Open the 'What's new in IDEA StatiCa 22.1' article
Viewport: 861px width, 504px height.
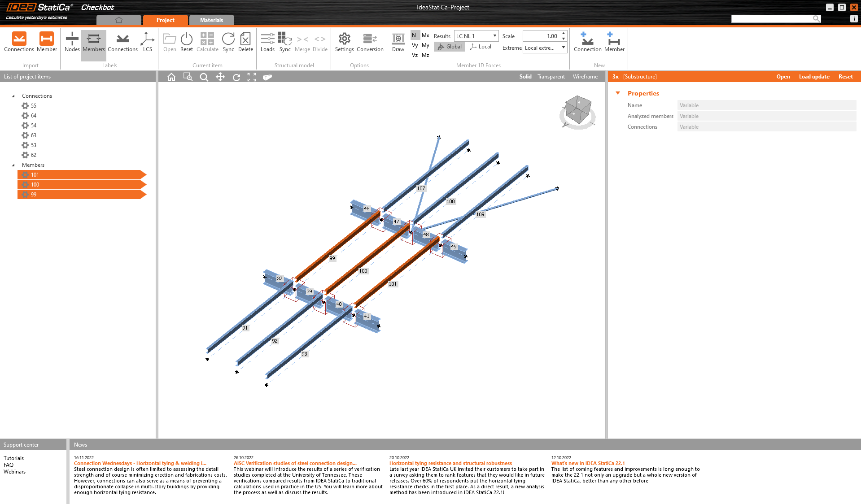click(x=588, y=463)
